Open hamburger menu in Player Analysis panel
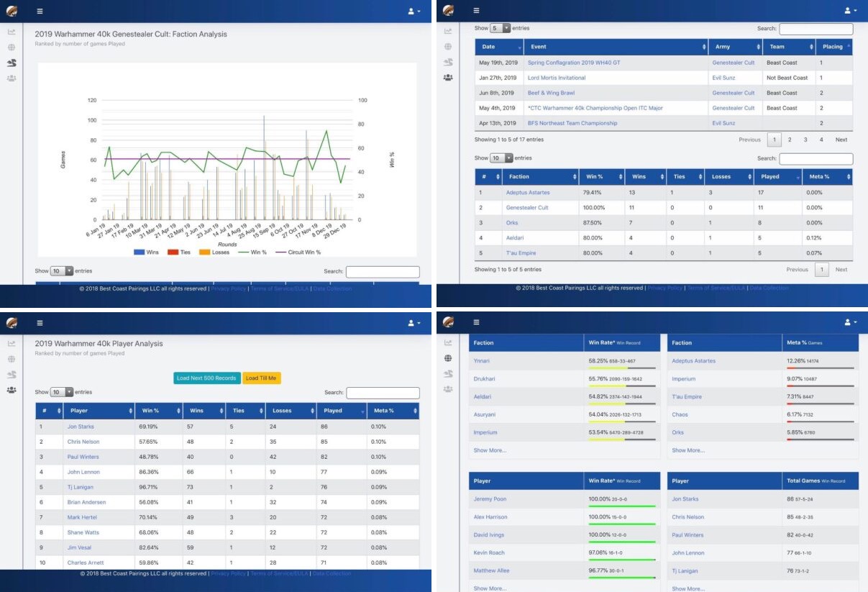Viewport: 868px width, 592px height. tap(39, 324)
